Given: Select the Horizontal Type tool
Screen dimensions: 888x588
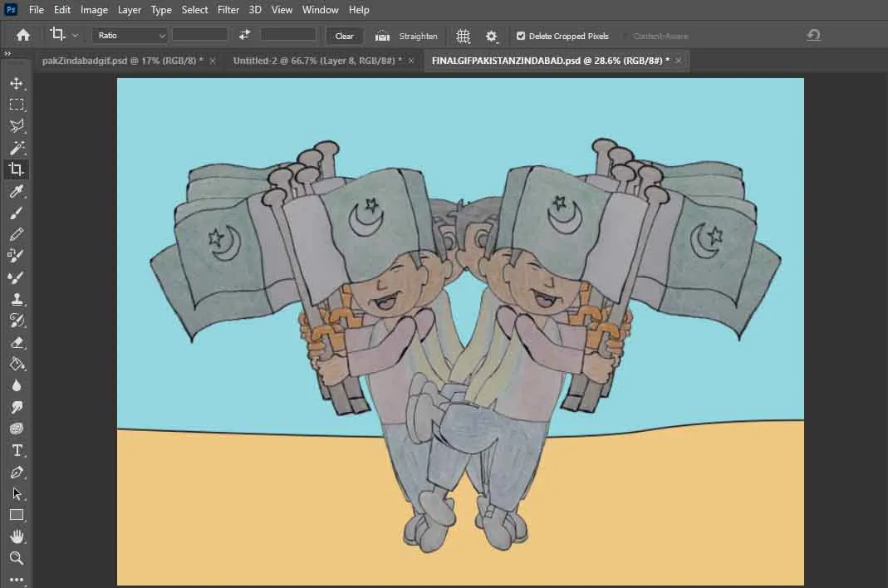Looking at the screenshot, I should click(17, 450).
